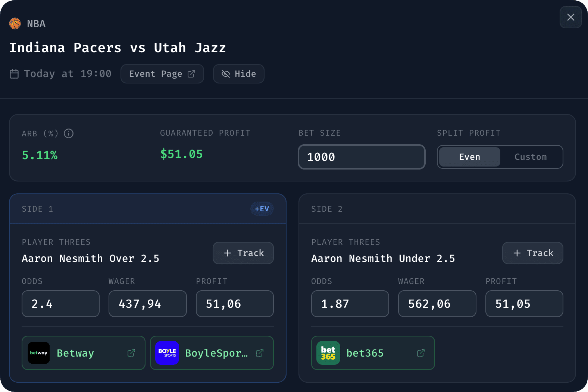Close the arbitrage details panel
Viewport: 588px width, 392px height.
point(570,17)
